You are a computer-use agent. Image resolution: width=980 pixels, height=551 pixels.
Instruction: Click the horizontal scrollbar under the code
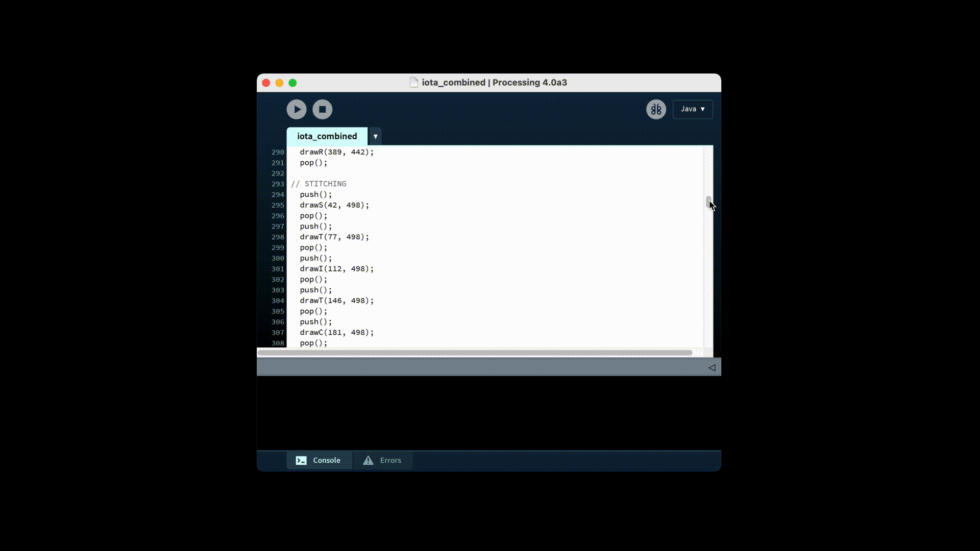[475, 353]
